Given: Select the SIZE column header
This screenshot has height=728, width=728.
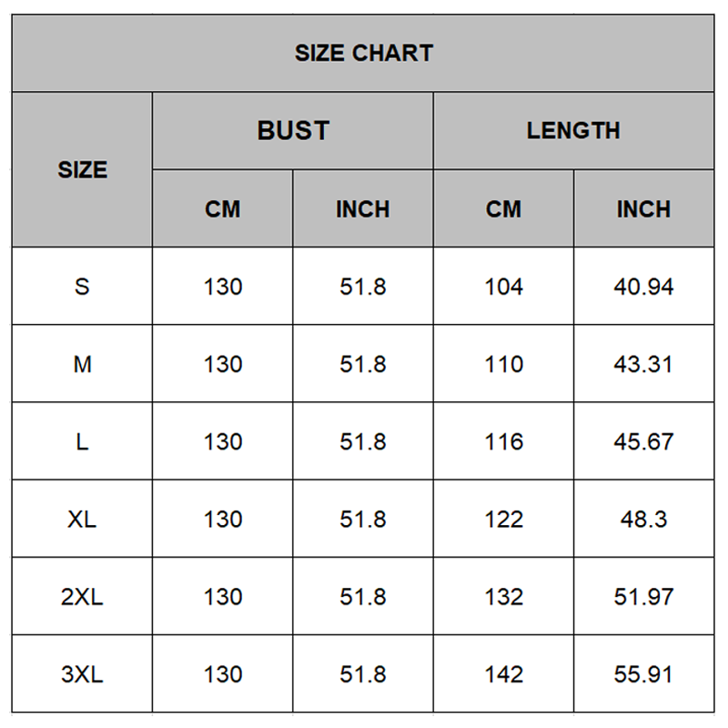Looking at the screenshot, I should [x=82, y=169].
